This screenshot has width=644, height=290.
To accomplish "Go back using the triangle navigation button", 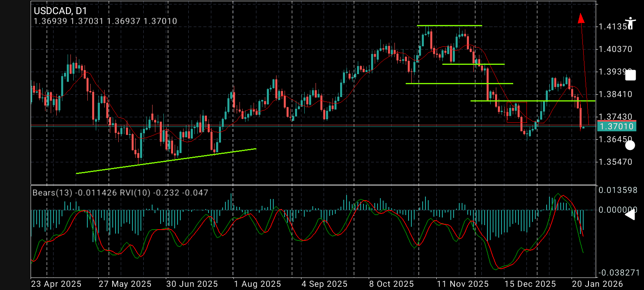I will pos(630,215).
